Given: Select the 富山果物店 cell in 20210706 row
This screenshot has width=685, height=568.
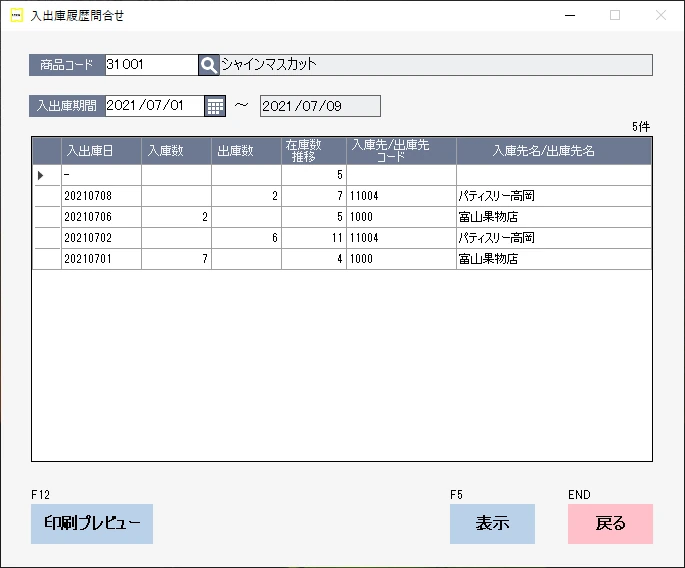Looking at the screenshot, I should [x=553, y=217].
